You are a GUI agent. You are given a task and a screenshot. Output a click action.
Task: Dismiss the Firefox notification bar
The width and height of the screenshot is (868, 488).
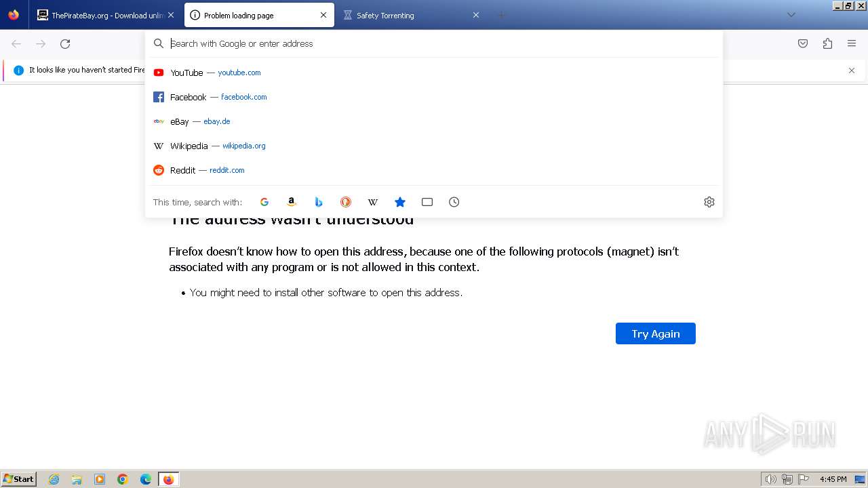(852, 70)
